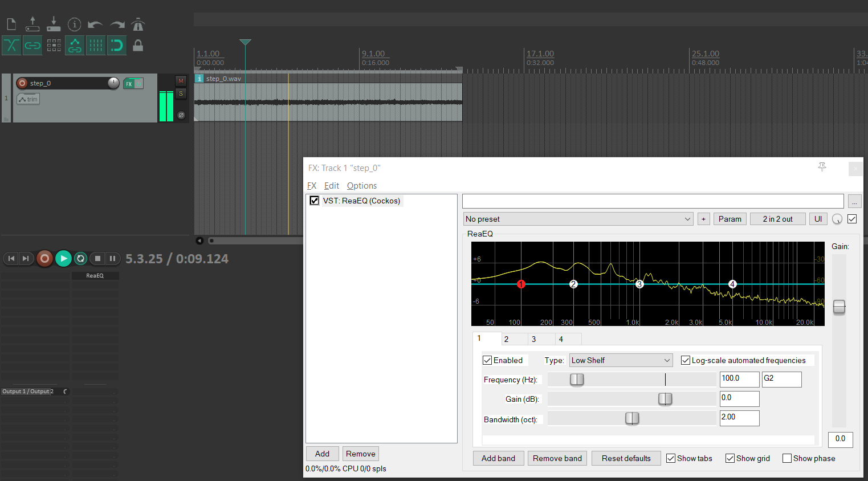Screen dimensions: 868x481
Task: Open the Options menu in FX window
Action: pyautogui.click(x=361, y=186)
